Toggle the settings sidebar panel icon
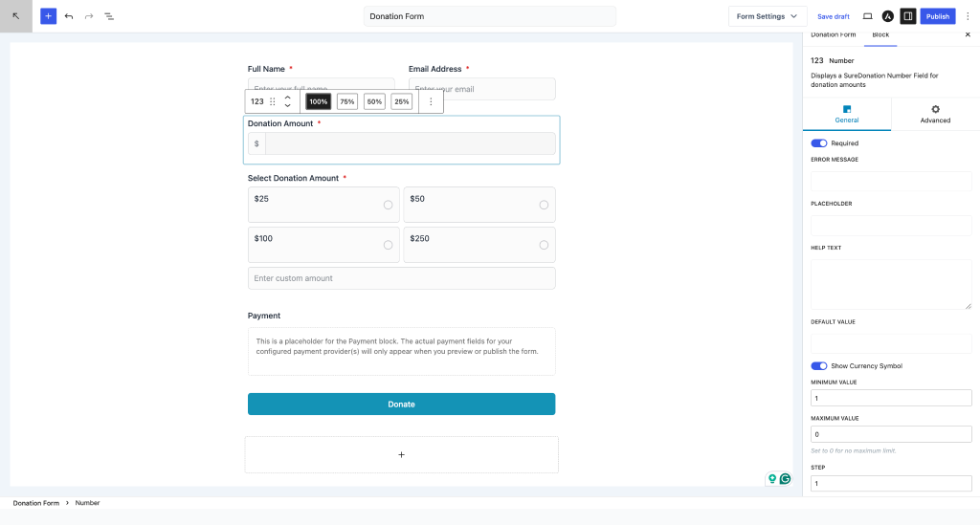The width and height of the screenshot is (980, 525). [x=908, y=16]
